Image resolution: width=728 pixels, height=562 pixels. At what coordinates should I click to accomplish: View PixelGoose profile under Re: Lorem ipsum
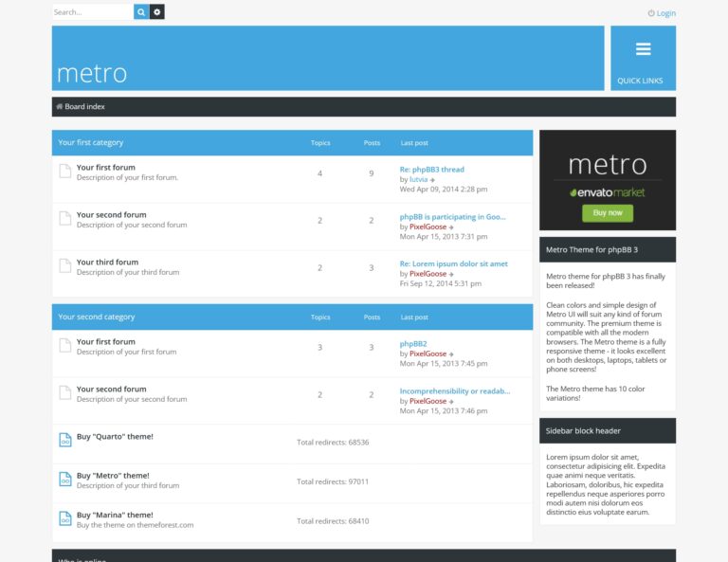tap(428, 274)
